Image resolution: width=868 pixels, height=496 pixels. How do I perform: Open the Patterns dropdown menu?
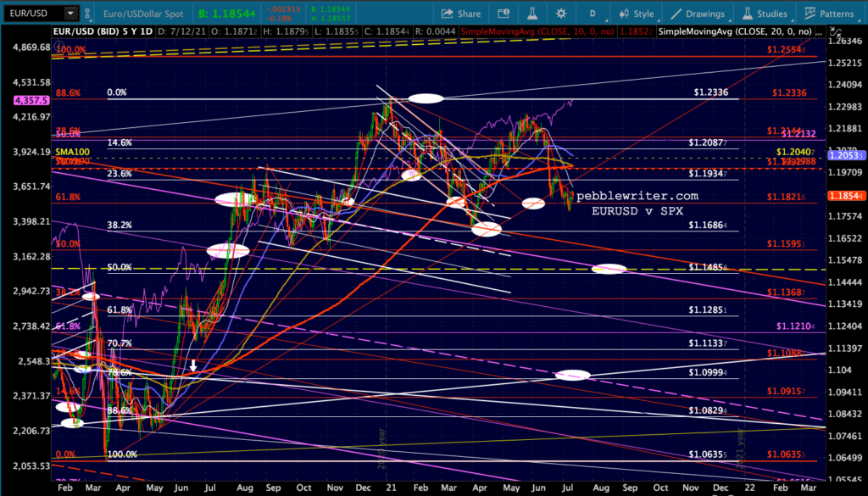(x=829, y=14)
